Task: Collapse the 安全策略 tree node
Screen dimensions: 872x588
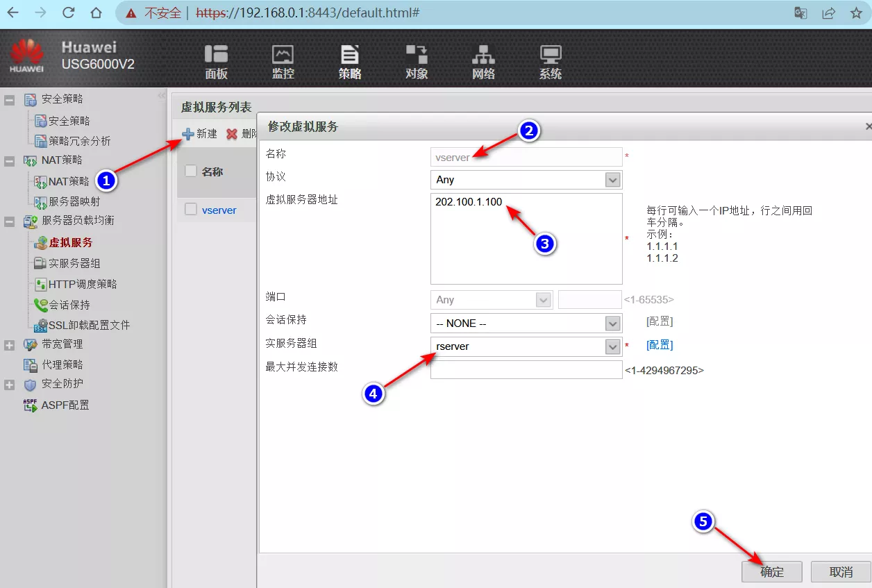Action: pyautogui.click(x=10, y=100)
